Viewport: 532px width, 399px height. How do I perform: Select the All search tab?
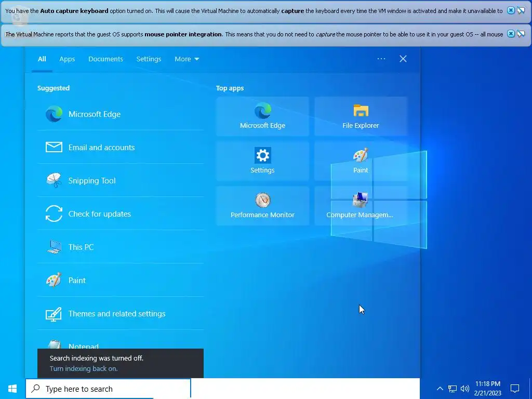[x=42, y=59]
